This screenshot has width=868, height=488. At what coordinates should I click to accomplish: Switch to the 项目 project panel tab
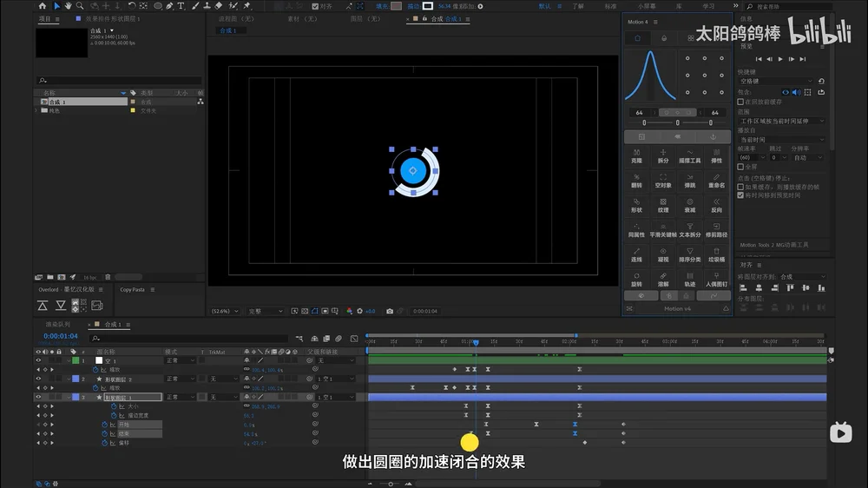45,19
